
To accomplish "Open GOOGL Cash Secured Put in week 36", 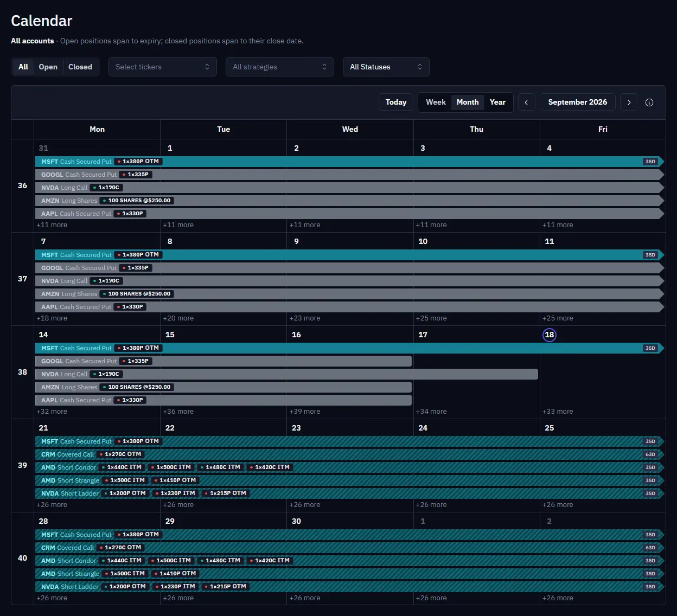I will point(350,175).
